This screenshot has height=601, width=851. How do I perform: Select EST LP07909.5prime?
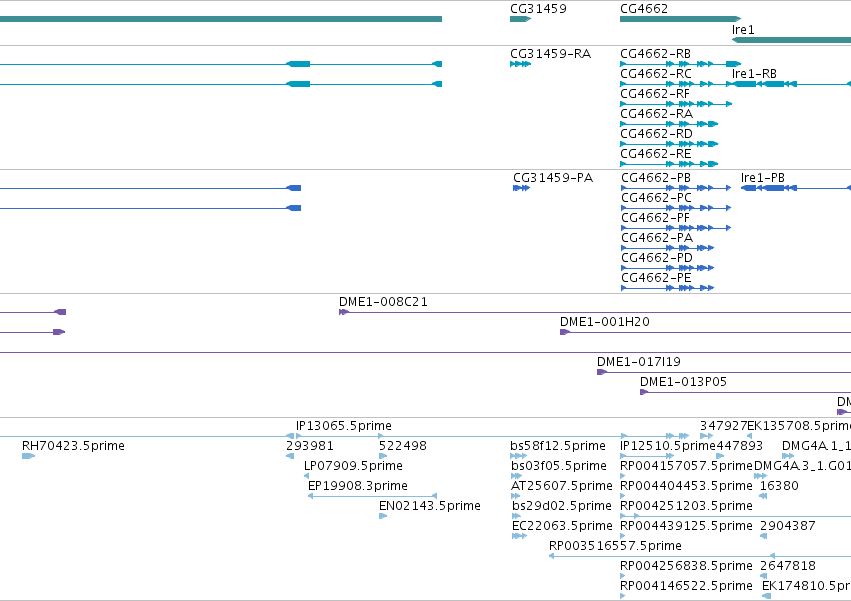(x=353, y=466)
